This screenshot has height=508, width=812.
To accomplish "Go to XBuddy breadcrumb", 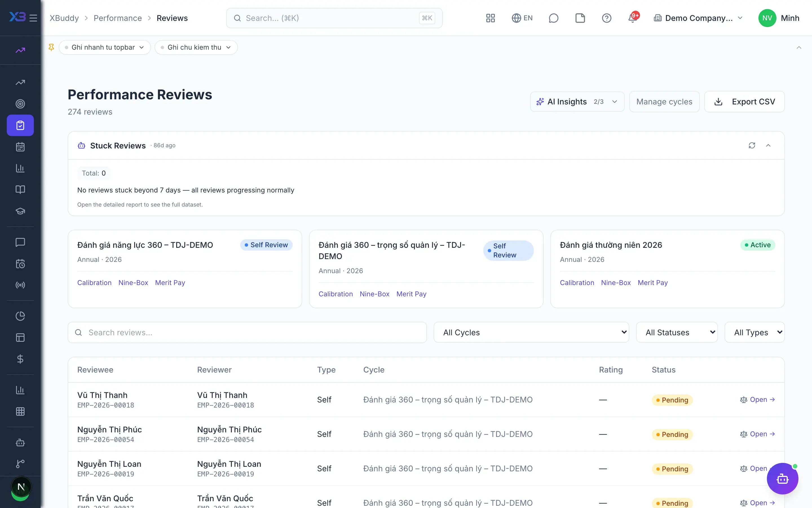I will (x=64, y=18).
